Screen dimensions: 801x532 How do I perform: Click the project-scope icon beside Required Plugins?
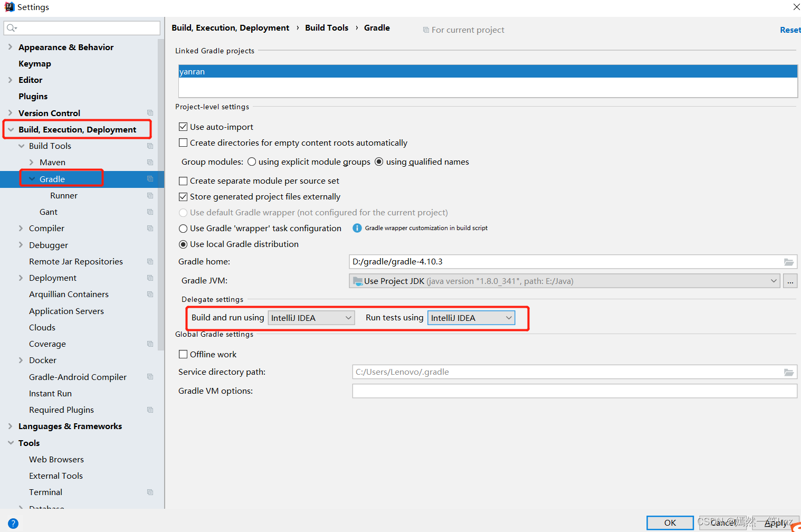(150, 410)
